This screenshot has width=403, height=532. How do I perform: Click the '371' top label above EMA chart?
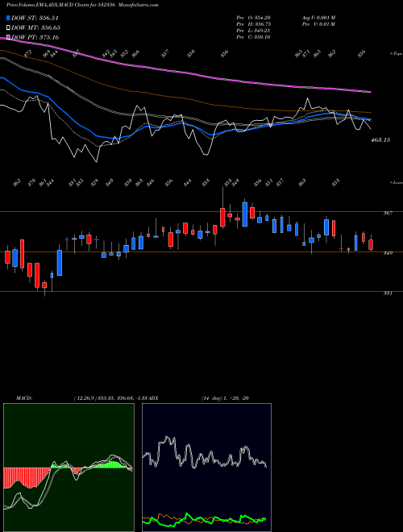(306, 53)
